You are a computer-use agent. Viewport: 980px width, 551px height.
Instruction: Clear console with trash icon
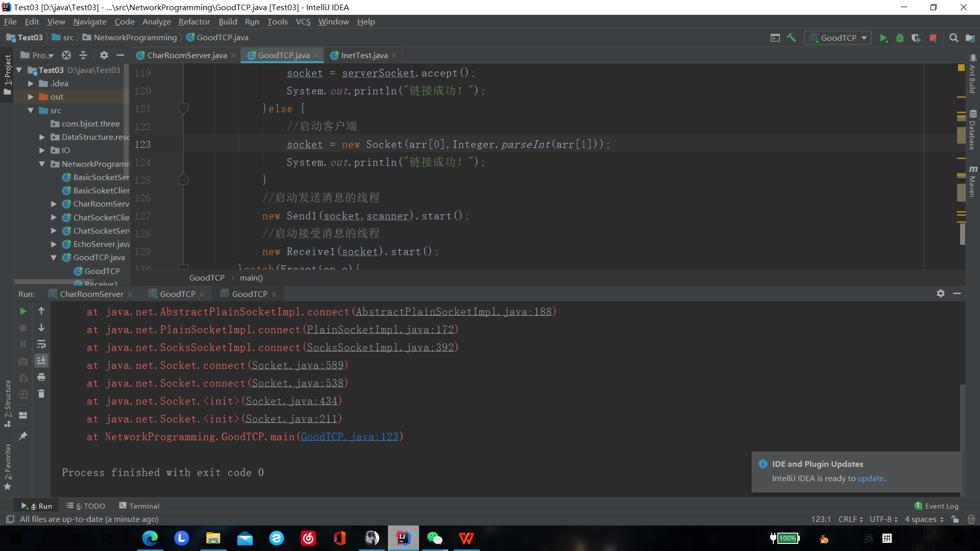click(41, 394)
